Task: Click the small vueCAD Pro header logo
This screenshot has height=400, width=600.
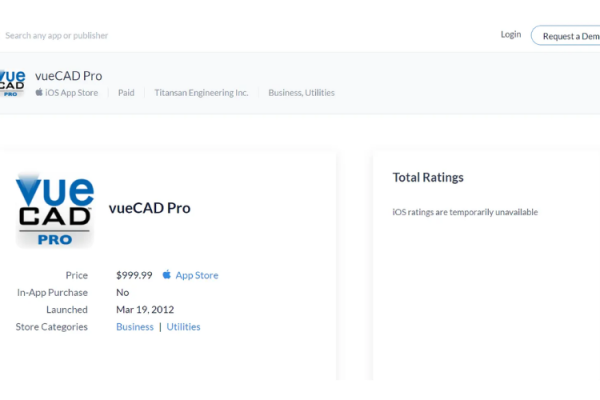Action: [12, 83]
